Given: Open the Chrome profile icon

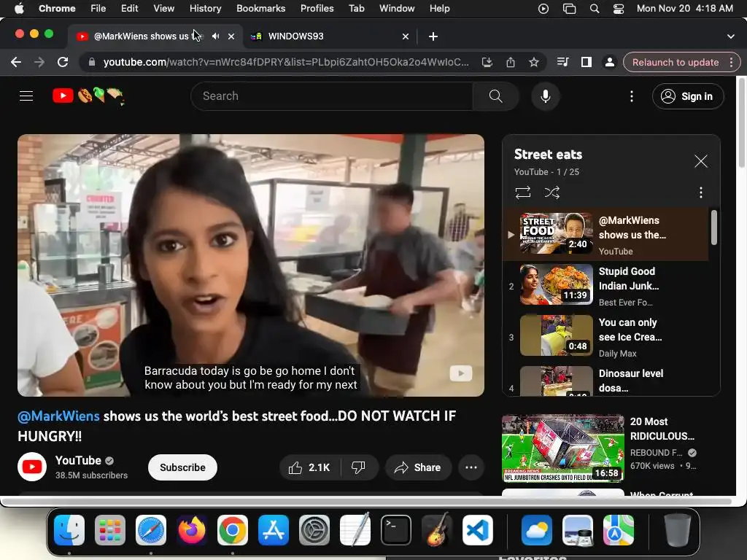Looking at the screenshot, I should [x=609, y=63].
